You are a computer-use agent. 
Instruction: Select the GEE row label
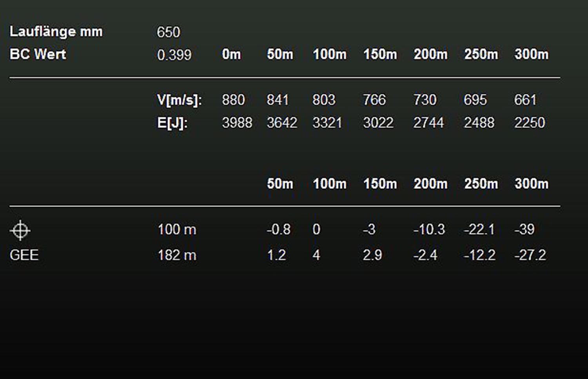pos(24,255)
